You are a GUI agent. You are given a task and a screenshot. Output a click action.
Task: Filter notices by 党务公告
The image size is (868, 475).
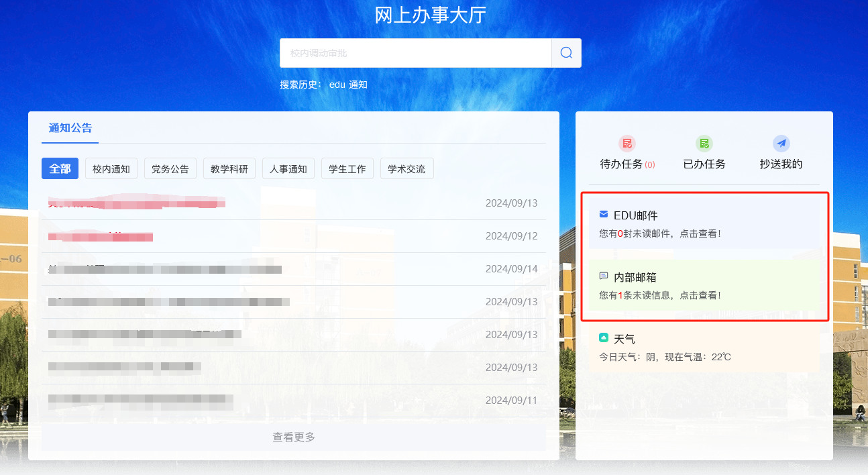tap(170, 169)
